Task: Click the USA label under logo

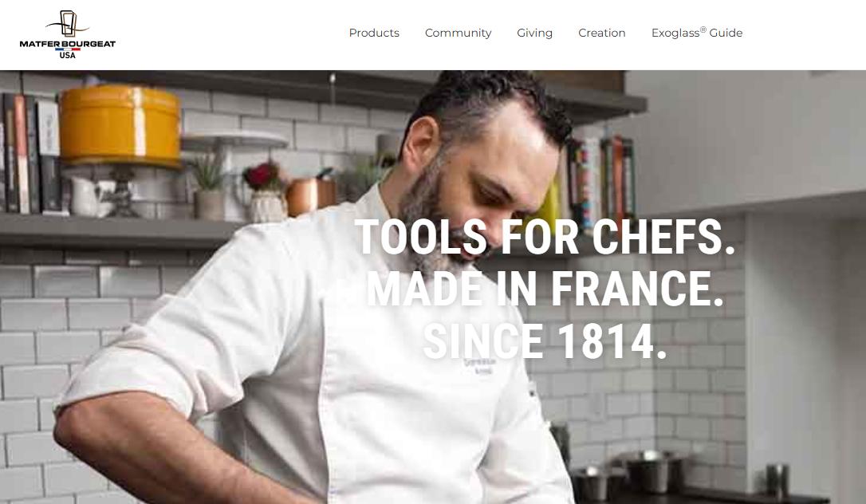Action: [x=67, y=56]
